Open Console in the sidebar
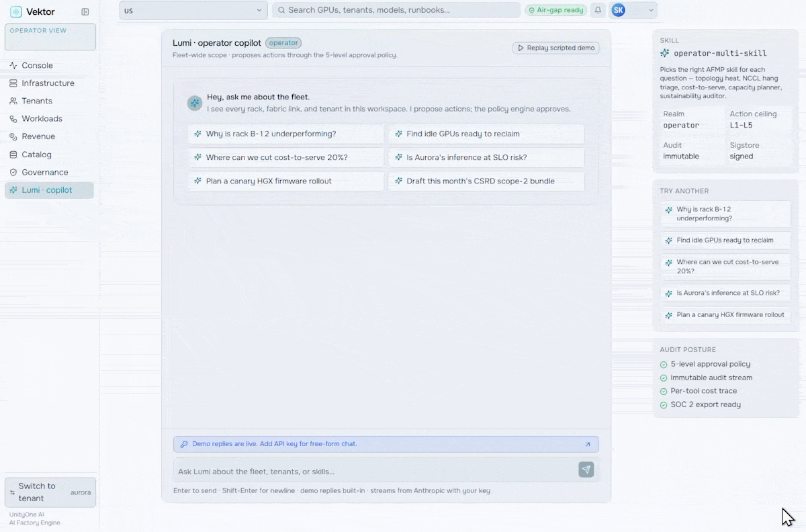 click(x=49, y=65)
